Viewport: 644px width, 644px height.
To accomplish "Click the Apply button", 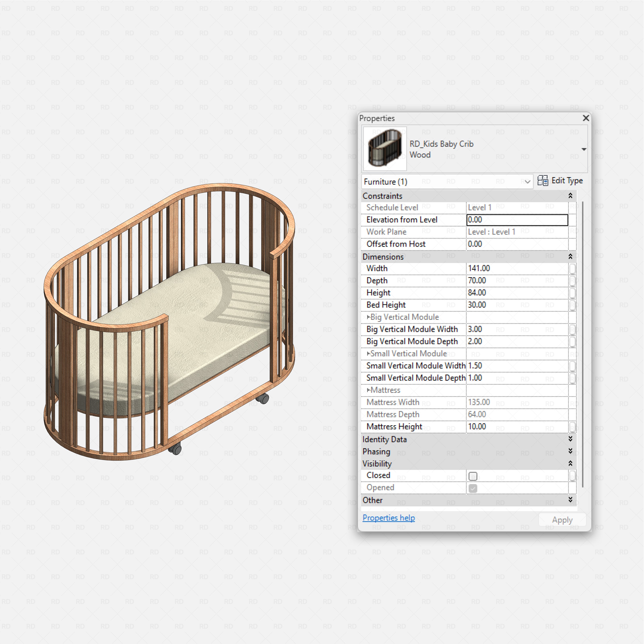I will click(x=562, y=520).
